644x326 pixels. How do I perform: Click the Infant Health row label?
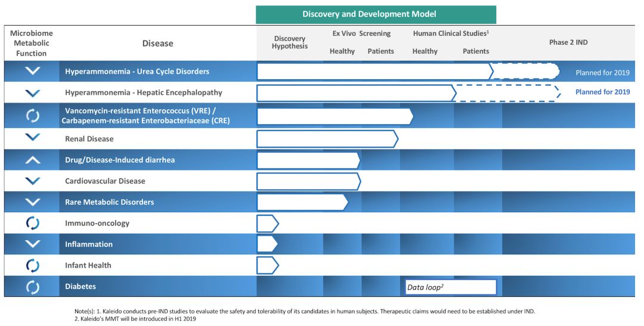coord(88,265)
